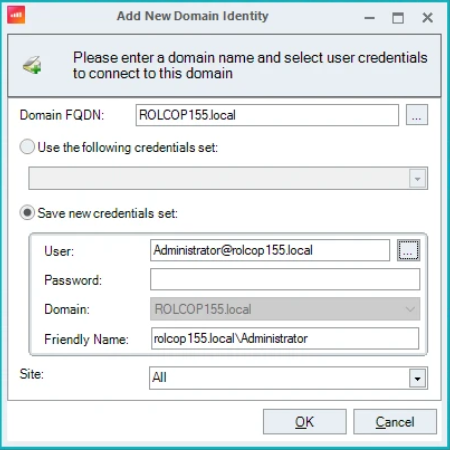Maximize the Add New Domain Identity window
The image size is (450, 450).
[398, 17]
